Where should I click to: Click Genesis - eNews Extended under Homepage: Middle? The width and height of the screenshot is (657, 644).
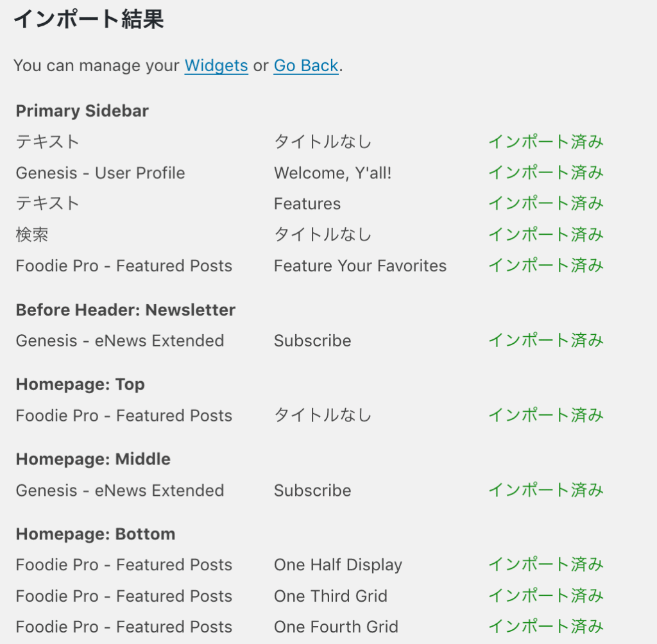point(120,491)
